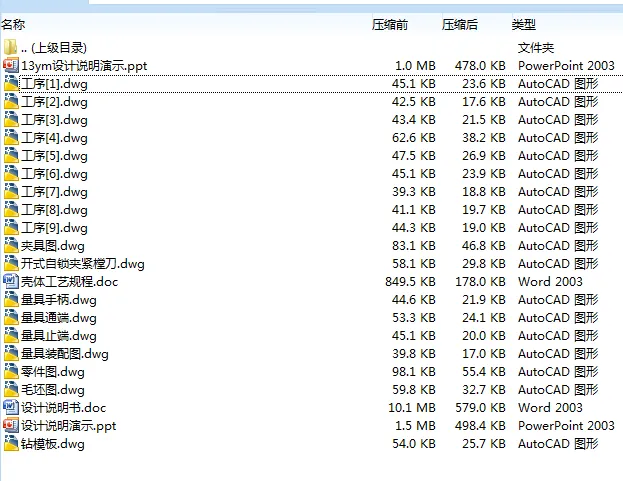Viewport: 623px width, 481px height.
Task: Select file name 工序[4].dwg
Action: tap(54, 138)
